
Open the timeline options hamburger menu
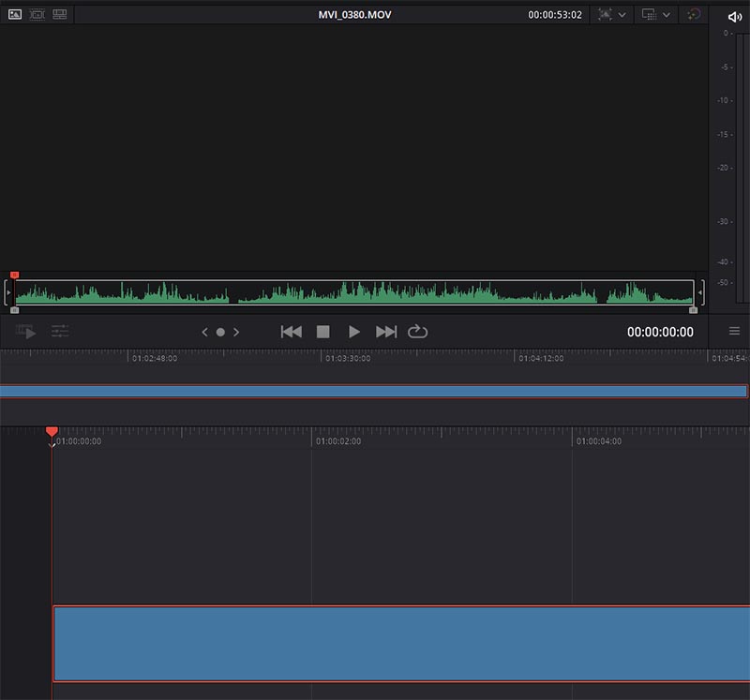pos(735,331)
